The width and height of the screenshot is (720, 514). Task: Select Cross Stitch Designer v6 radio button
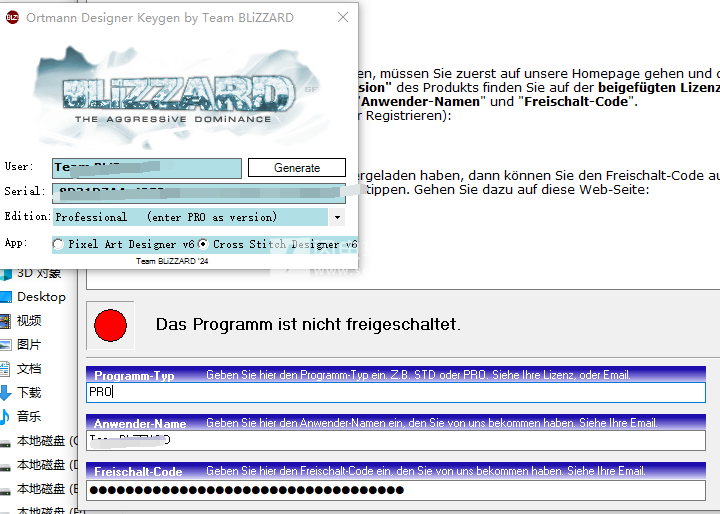click(202, 244)
